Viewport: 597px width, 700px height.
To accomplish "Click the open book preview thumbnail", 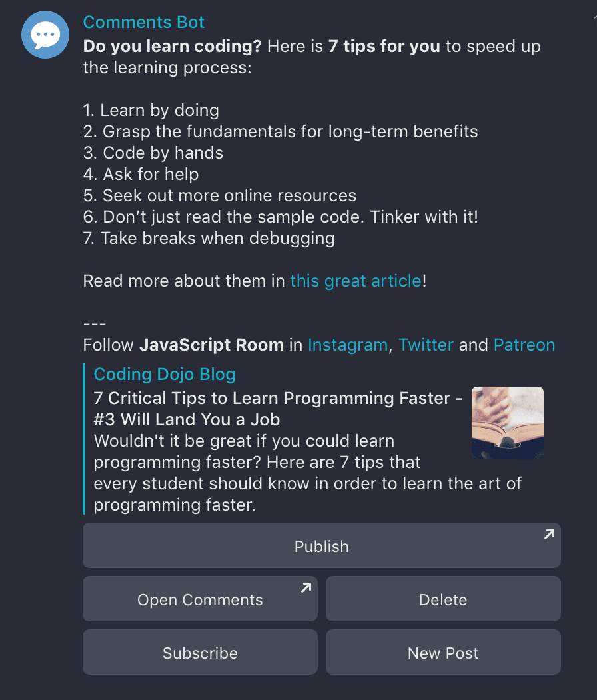I will (x=508, y=423).
